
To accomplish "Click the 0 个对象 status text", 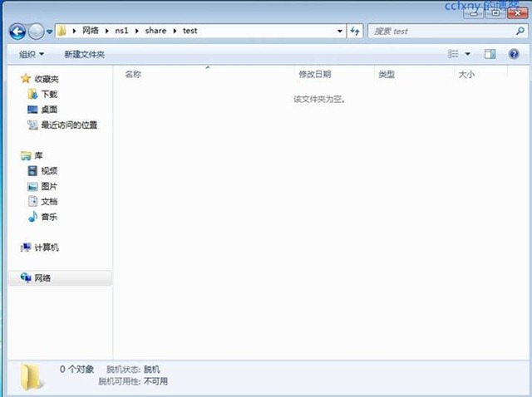I will [76, 370].
